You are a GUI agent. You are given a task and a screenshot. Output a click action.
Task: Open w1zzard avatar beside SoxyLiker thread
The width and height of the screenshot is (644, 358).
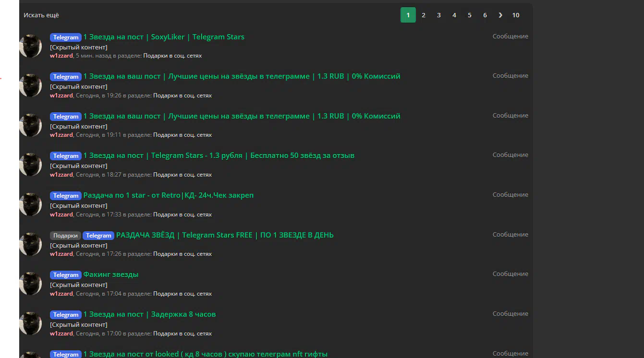(x=31, y=46)
